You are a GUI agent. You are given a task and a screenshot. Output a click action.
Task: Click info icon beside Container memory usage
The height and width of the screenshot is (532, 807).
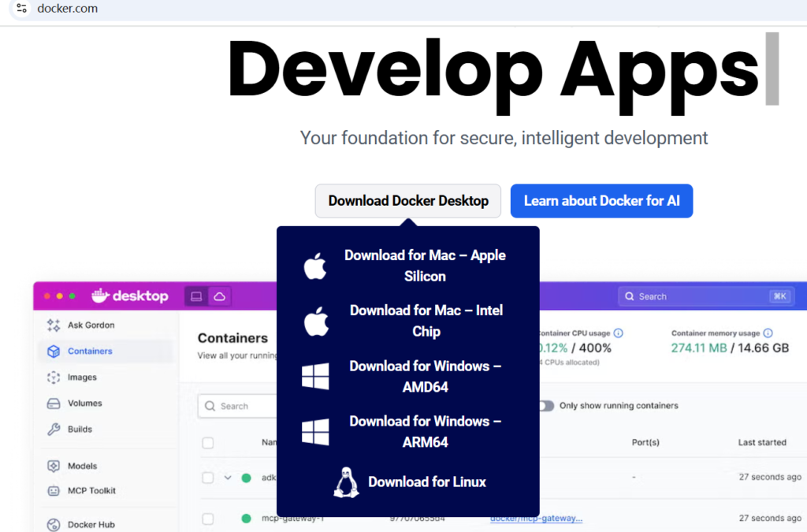pyautogui.click(x=768, y=333)
